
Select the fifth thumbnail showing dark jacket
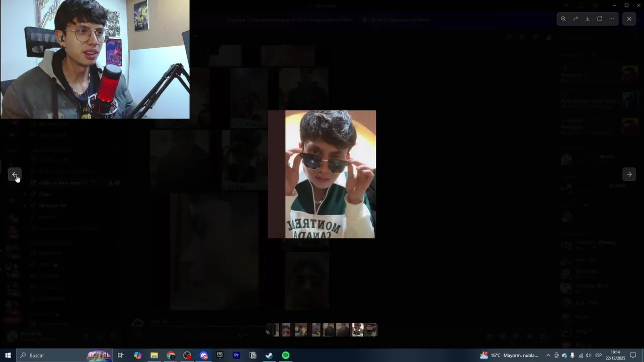[x=329, y=330]
